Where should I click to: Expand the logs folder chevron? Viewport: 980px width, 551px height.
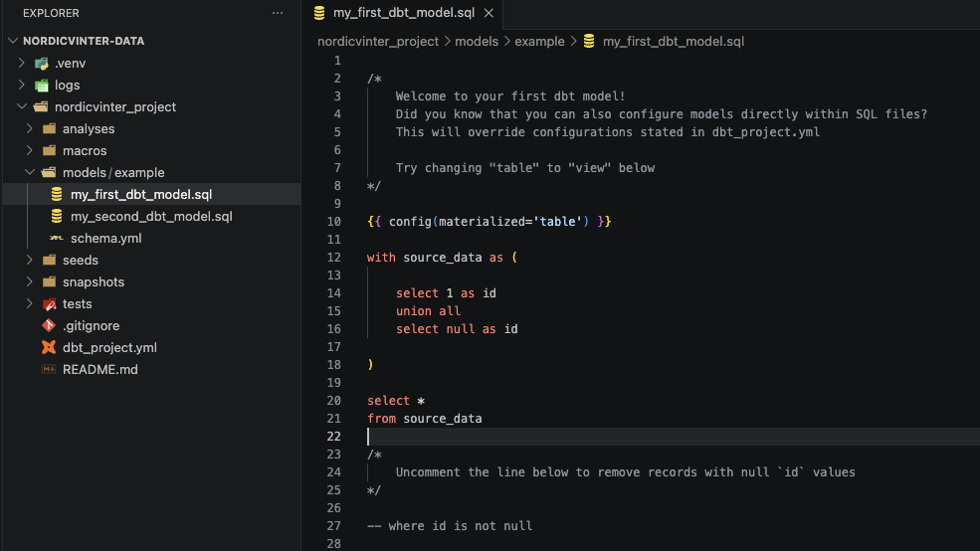(22, 85)
